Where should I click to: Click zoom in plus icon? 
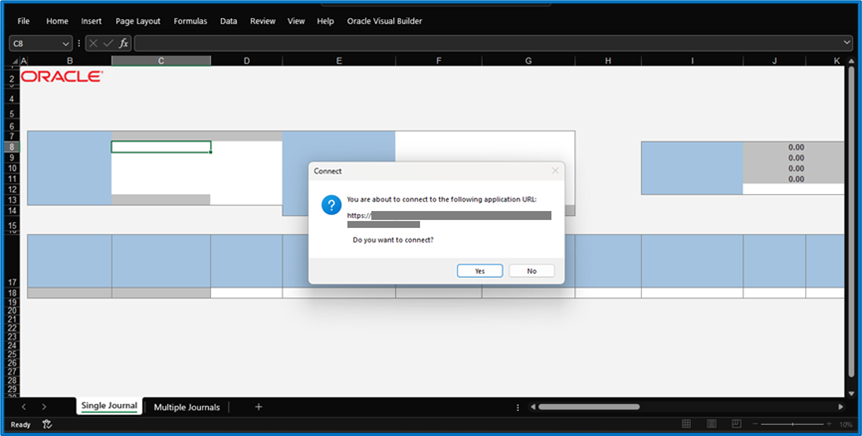click(x=829, y=424)
